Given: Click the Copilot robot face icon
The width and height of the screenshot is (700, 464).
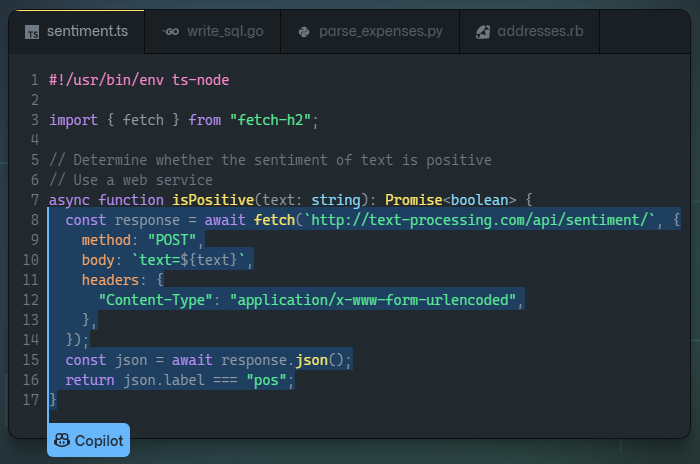Looking at the screenshot, I should 61,440.
